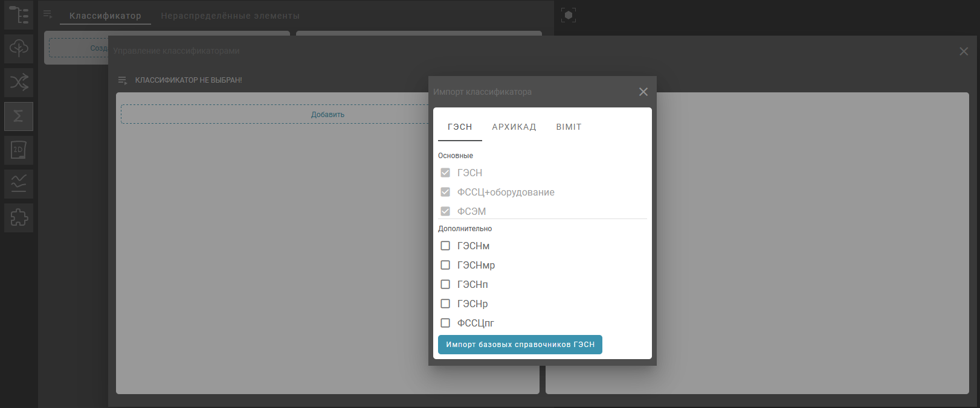Check the ГЭСНмр option
Image resolution: width=980 pixels, height=408 pixels.
coord(445,265)
